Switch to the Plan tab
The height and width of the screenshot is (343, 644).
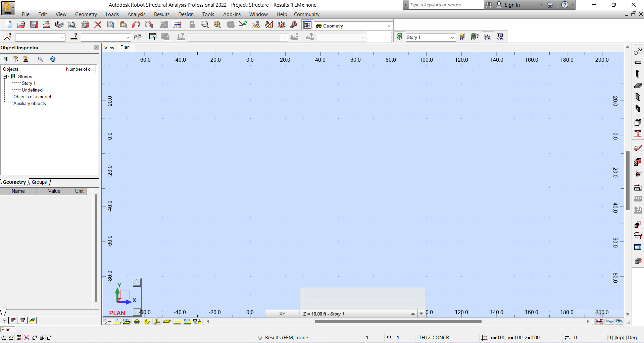point(125,47)
